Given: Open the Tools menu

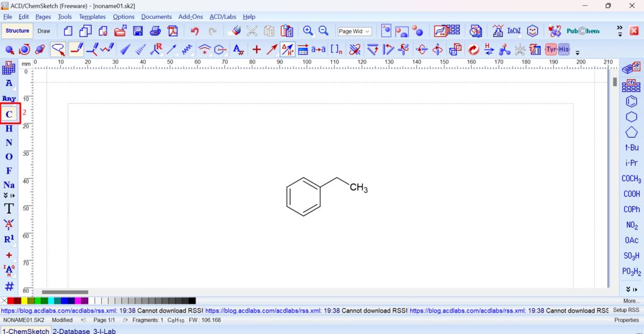Looking at the screenshot, I should [65, 17].
